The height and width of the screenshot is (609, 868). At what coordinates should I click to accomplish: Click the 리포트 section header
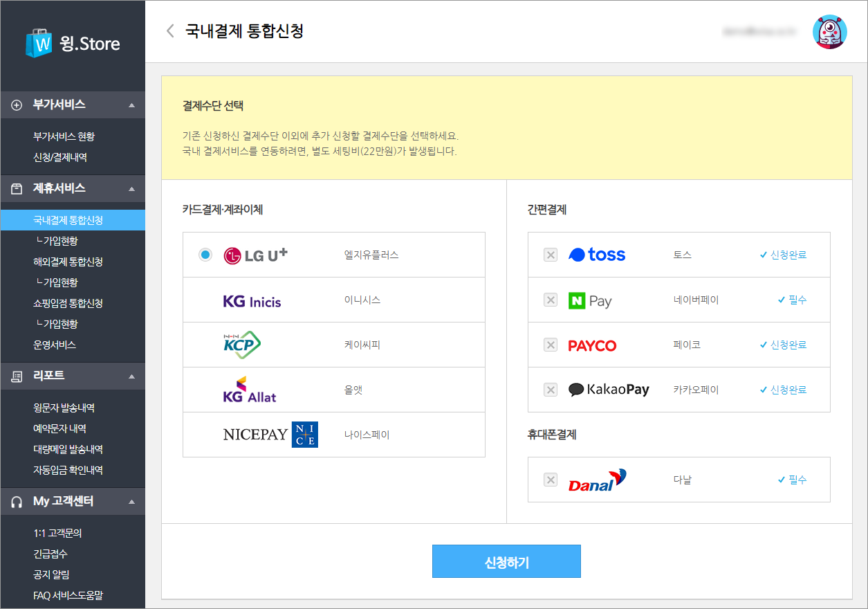point(73,376)
